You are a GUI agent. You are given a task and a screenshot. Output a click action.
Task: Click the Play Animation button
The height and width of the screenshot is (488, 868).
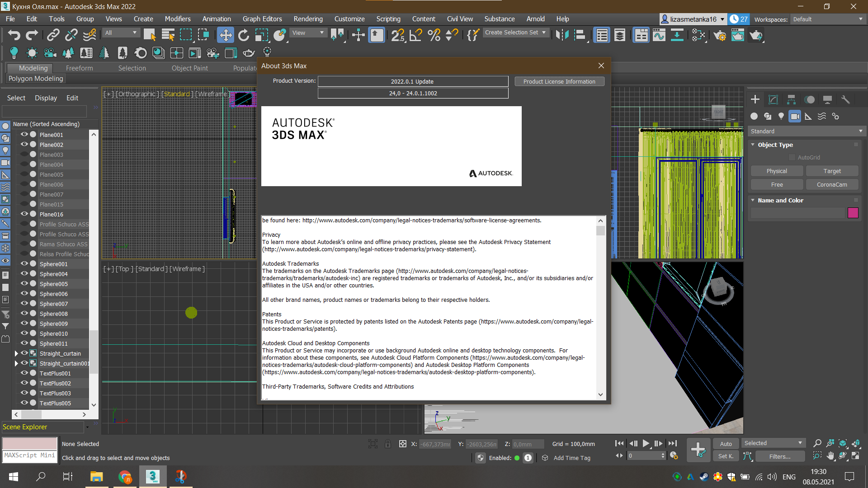pos(646,444)
